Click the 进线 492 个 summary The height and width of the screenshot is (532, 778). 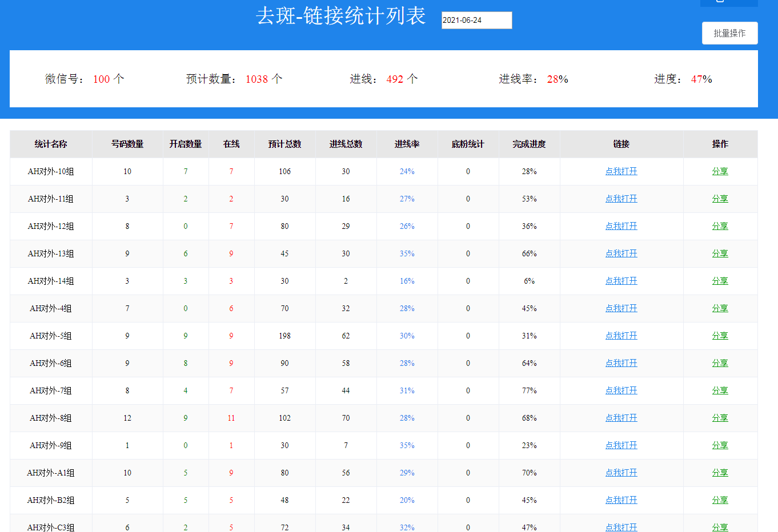[384, 79]
